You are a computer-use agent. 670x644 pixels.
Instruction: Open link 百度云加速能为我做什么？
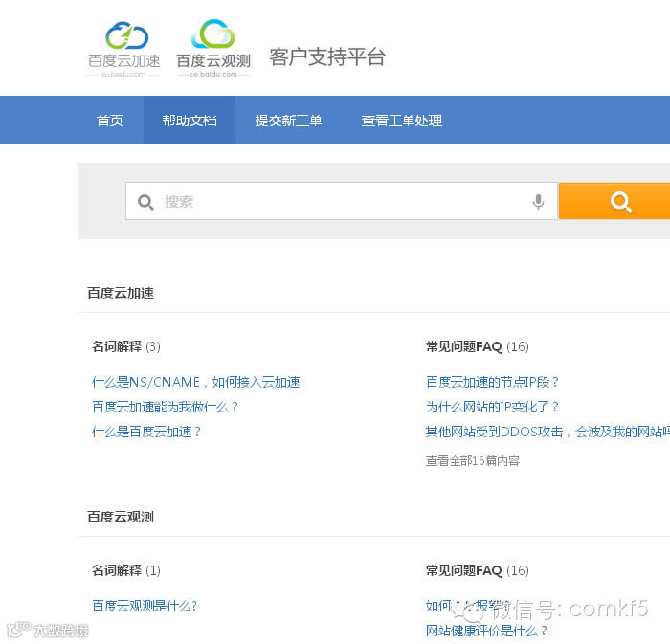(x=165, y=407)
